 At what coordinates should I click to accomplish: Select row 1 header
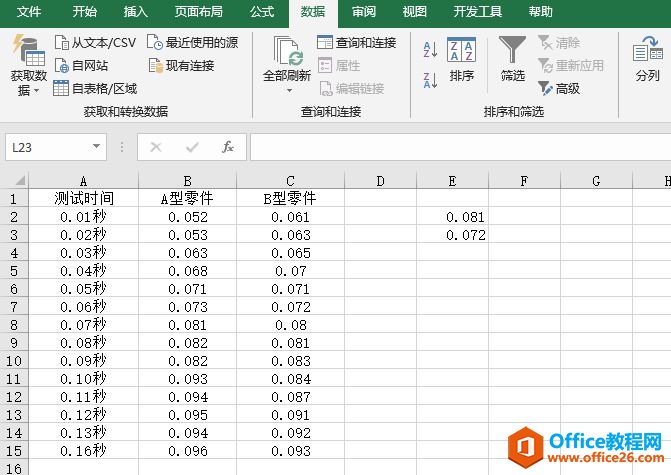(14, 199)
